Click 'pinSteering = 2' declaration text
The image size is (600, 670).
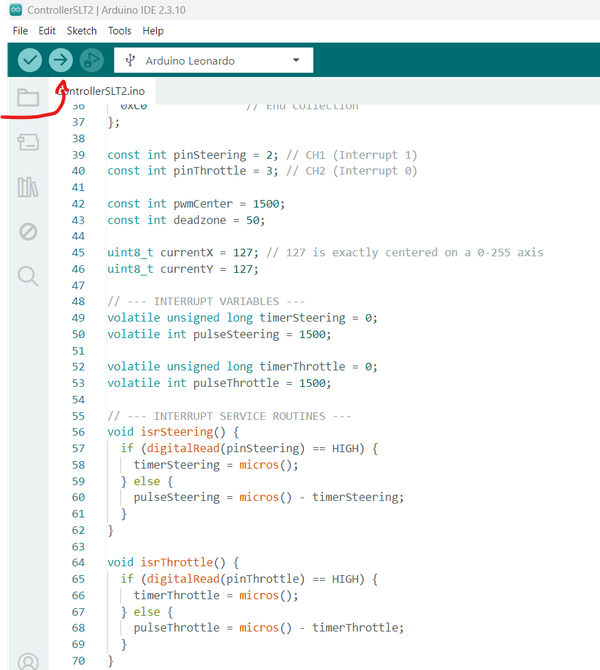(225, 155)
